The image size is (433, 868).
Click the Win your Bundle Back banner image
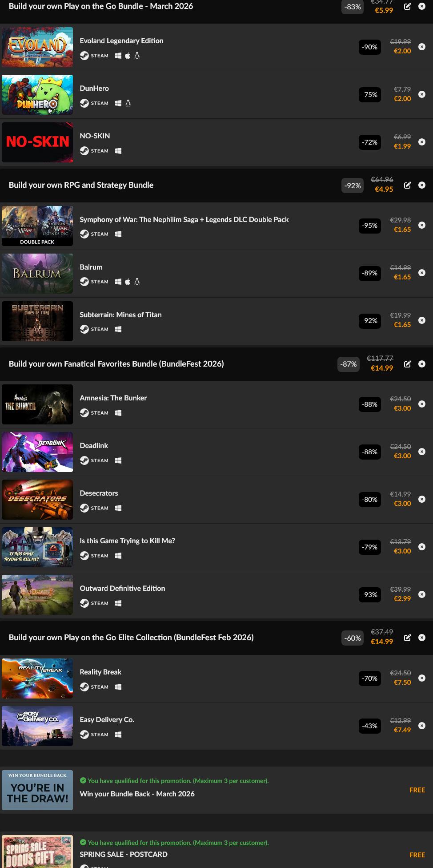click(x=37, y=790)
